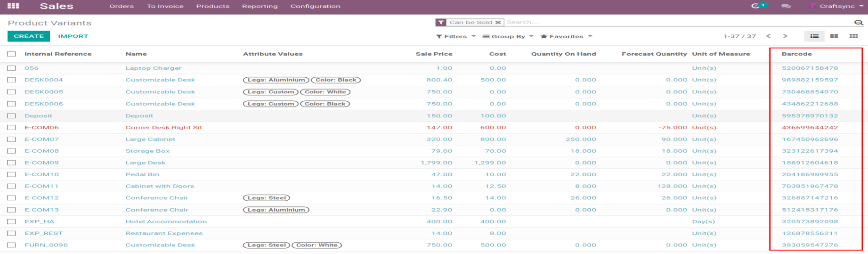This screenshot has width=868, height=254.
Task: Go to the previous page arrow
Action: [768, 36]
